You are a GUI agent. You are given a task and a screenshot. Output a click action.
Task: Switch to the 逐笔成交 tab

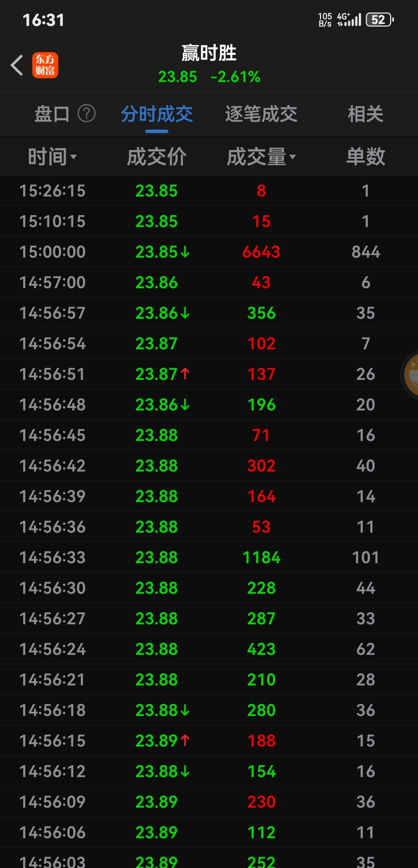click(x=261, y=114)
